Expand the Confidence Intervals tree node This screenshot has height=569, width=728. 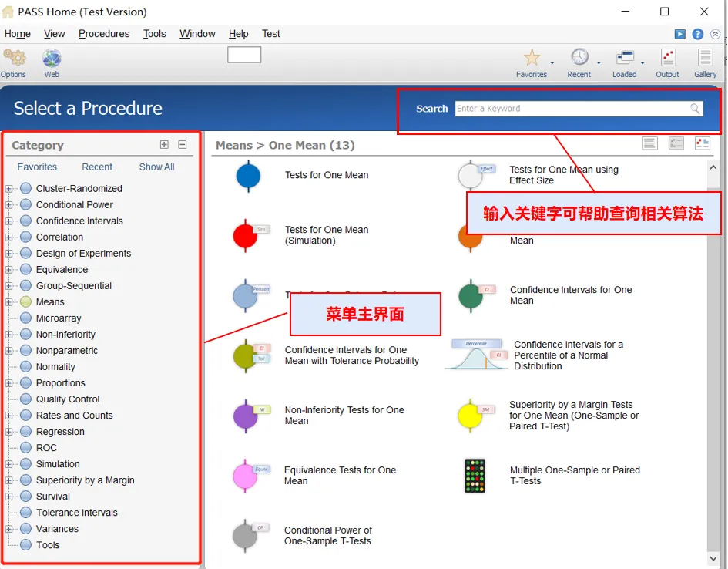8,221
